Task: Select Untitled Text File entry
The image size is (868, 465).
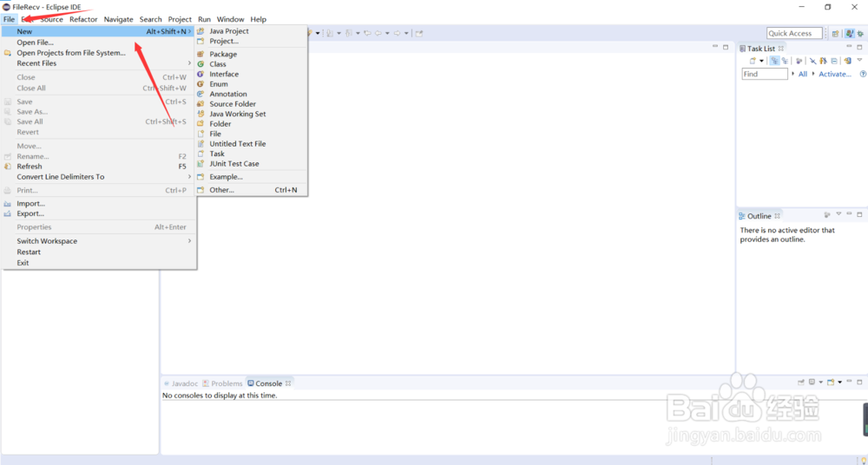Action: tap(252, 144)
